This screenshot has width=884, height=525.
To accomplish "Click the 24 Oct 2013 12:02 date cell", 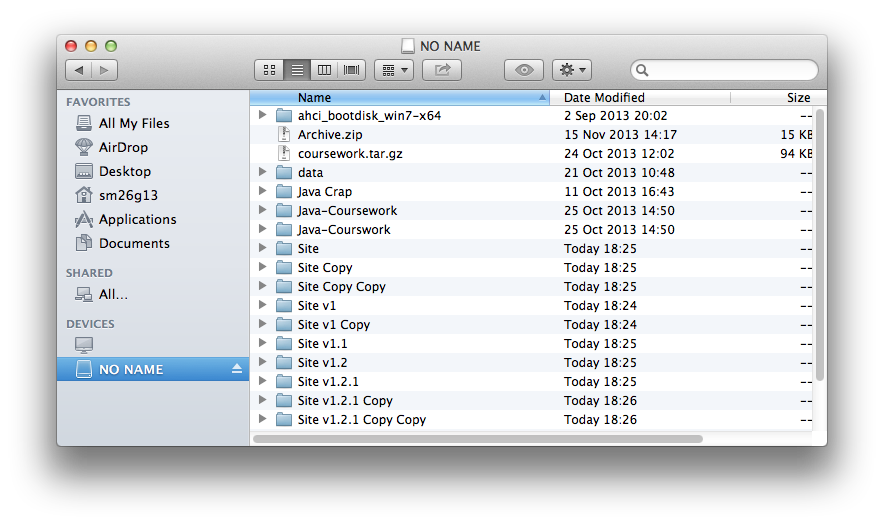I will [x=619, y=154].
